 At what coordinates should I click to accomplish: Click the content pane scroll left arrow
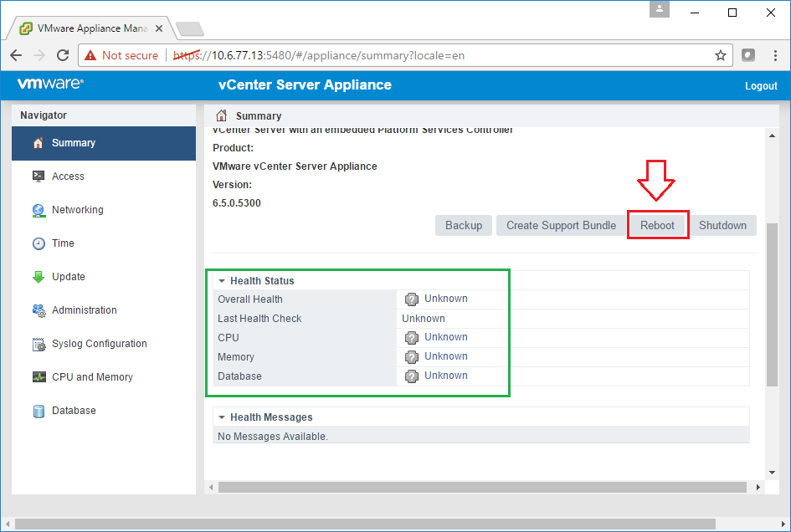point(211,487)
